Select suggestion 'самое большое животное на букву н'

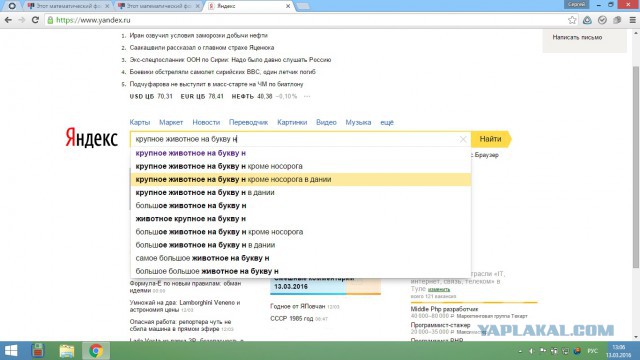(x=301, y=258)
